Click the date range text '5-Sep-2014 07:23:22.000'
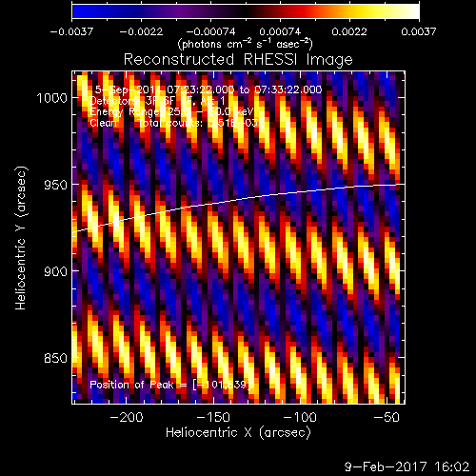This screenshot has height=476, width=476. (165, 89)
